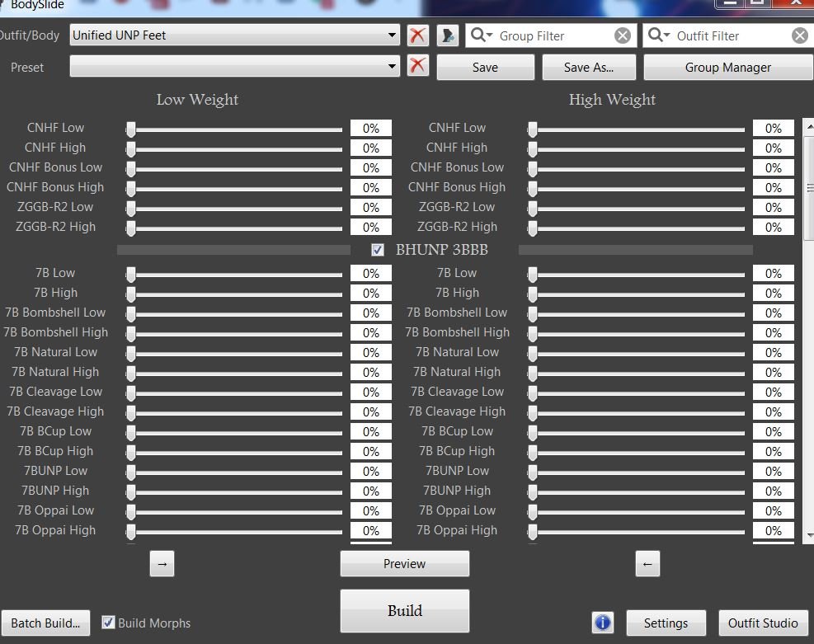
Task: Copy high weight values to low with left arrow
Action: click(x=647, y=564)
